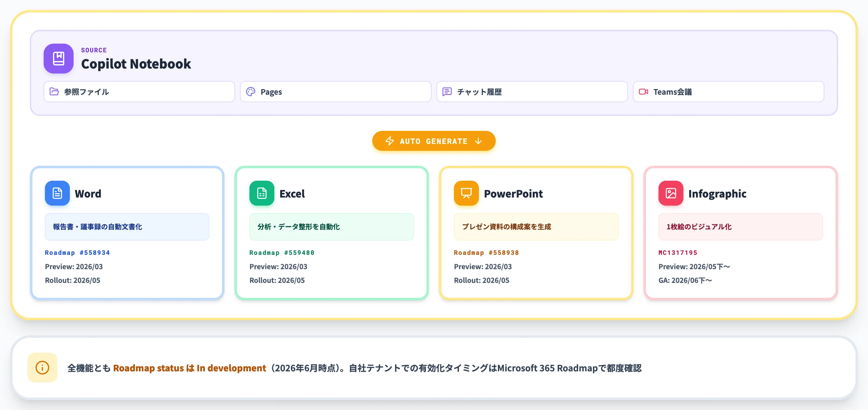This screenshot has width=868, height=410.
Task: Click the palette icon beside Pages
Action: [251, 92]
